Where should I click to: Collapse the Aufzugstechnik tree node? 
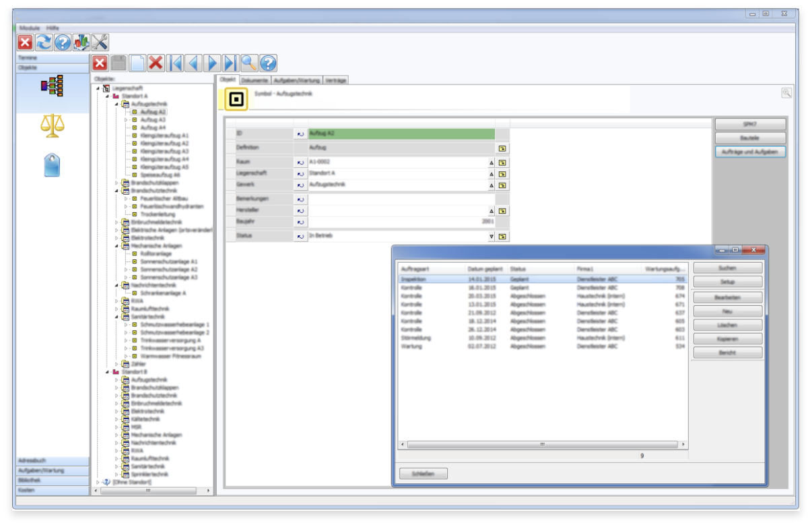click(x=116, y=104)
